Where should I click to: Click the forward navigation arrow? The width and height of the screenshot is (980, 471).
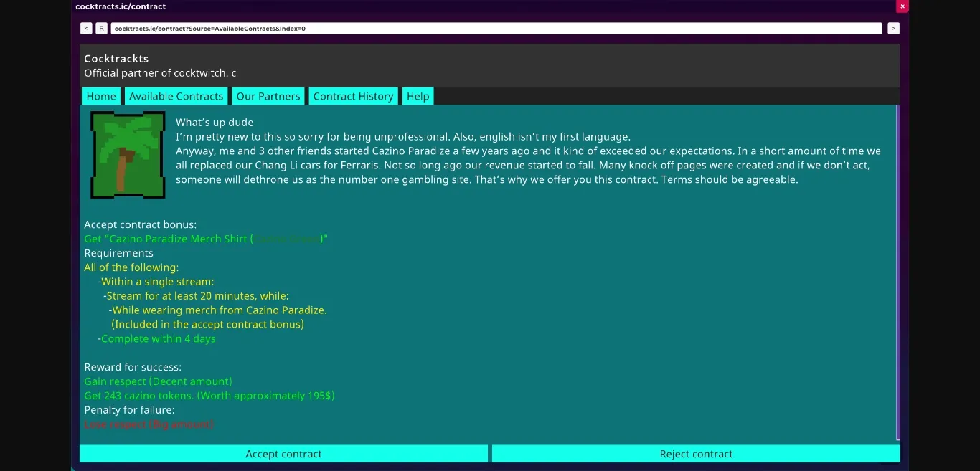[894, 28]
